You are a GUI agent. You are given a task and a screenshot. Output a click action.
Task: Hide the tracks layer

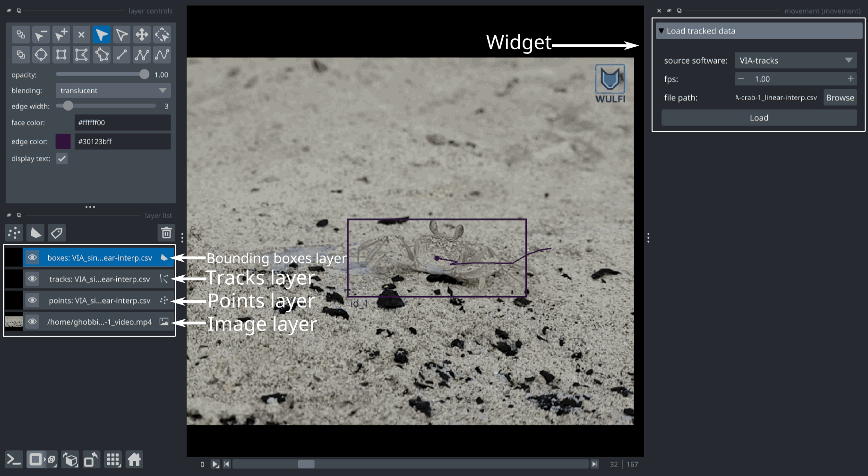click(x=32, y=279)
